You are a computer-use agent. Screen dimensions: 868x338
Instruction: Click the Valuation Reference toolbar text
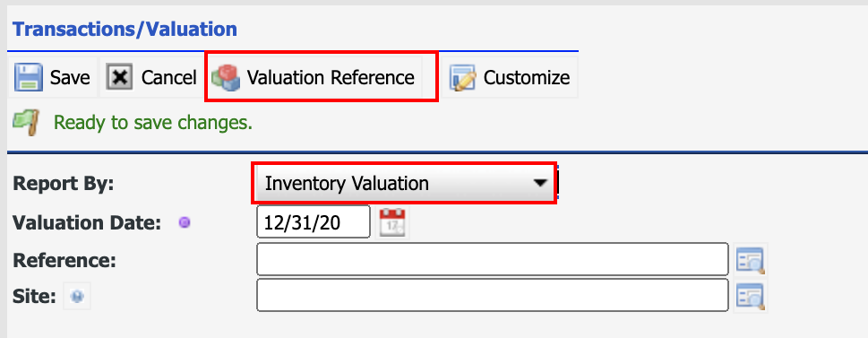pyautogui.click(x=331, y=78)
